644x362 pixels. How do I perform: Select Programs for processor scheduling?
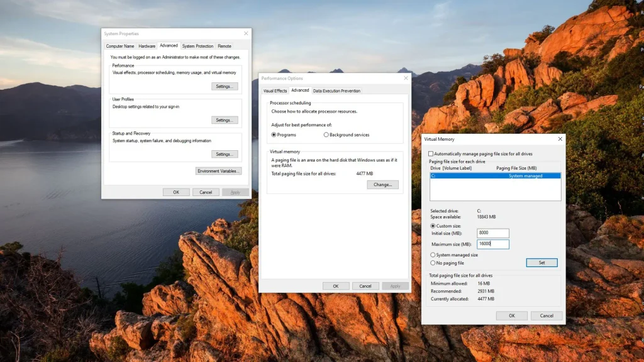(x=274, y=134)
